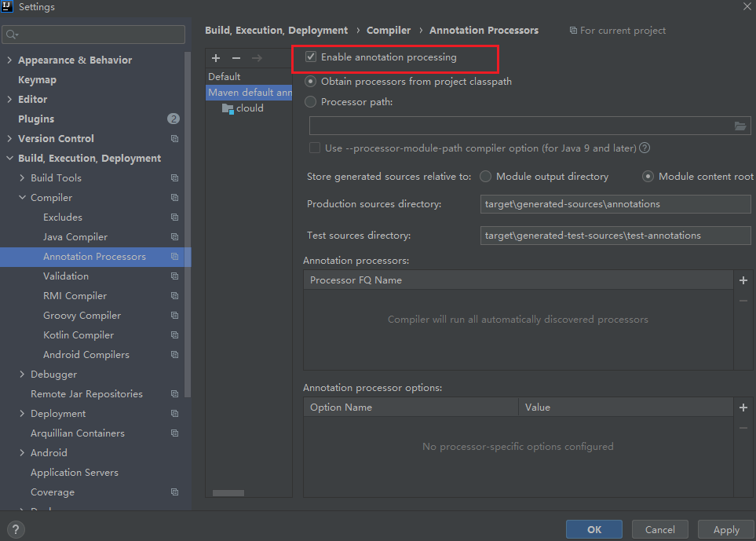Viewport: 756px width, 541px height.
Task: Browse for processor path folder icon
Action: [x=740, y=126]
